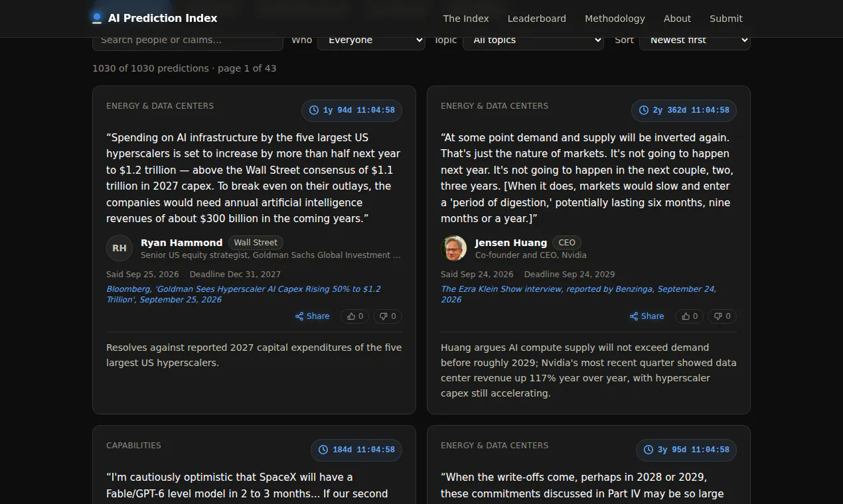Click Jensen Huang's name
Screen dimensions: 843x504
[x=511, y=243]
